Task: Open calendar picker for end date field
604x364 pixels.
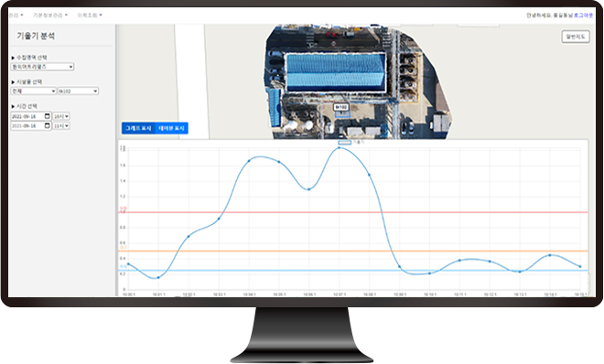Action: 48,126
